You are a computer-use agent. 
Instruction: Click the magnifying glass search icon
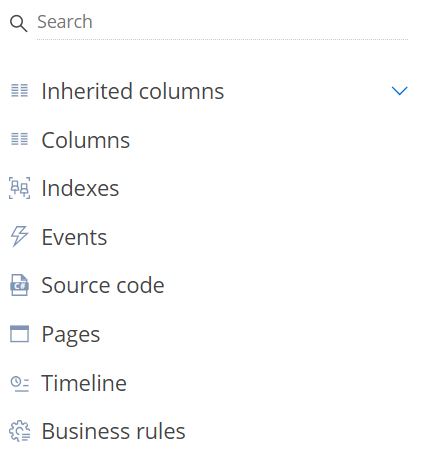click(x=18, y=24)
